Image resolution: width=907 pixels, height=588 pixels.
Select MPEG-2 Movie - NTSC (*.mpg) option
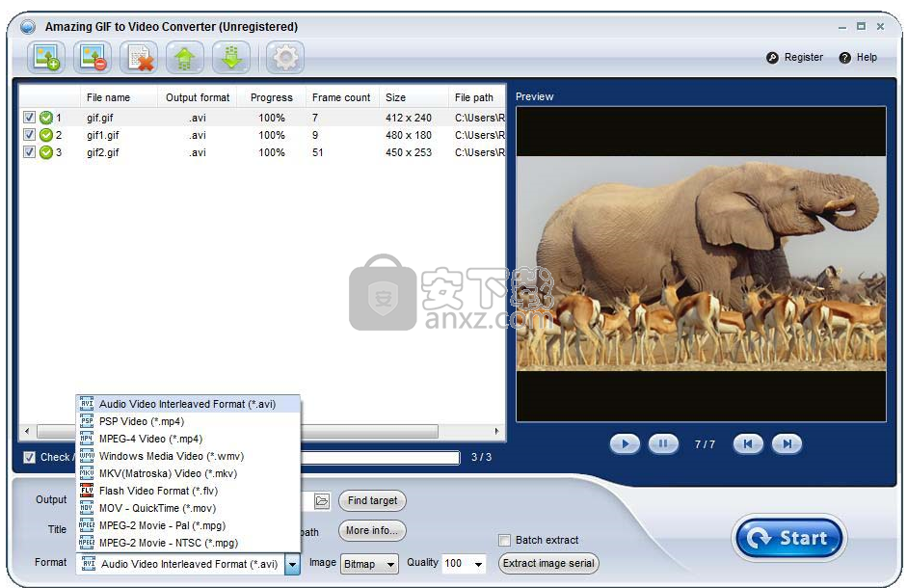pos(188,543)
